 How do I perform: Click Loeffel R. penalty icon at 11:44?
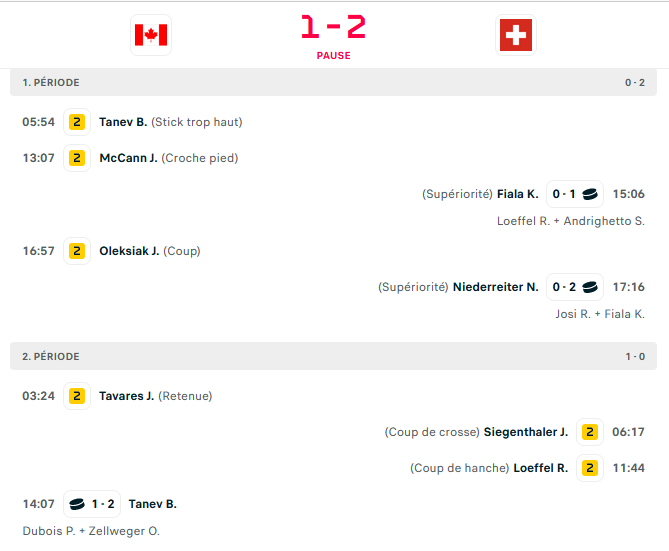tap(590, 468)
